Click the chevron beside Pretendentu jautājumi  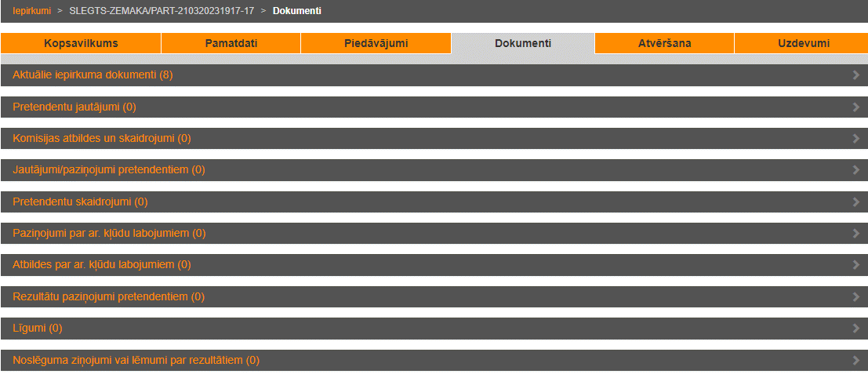(x=855, y=107)
